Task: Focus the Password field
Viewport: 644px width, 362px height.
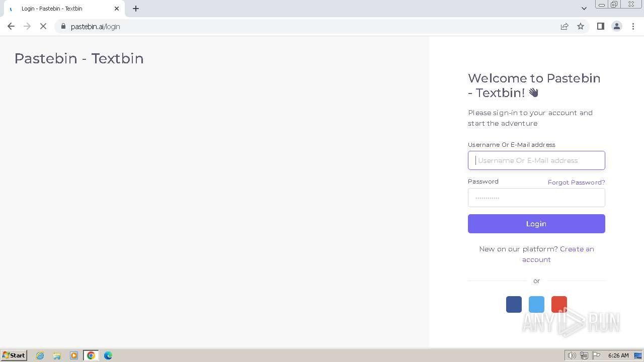Action: tap(536, 198)
